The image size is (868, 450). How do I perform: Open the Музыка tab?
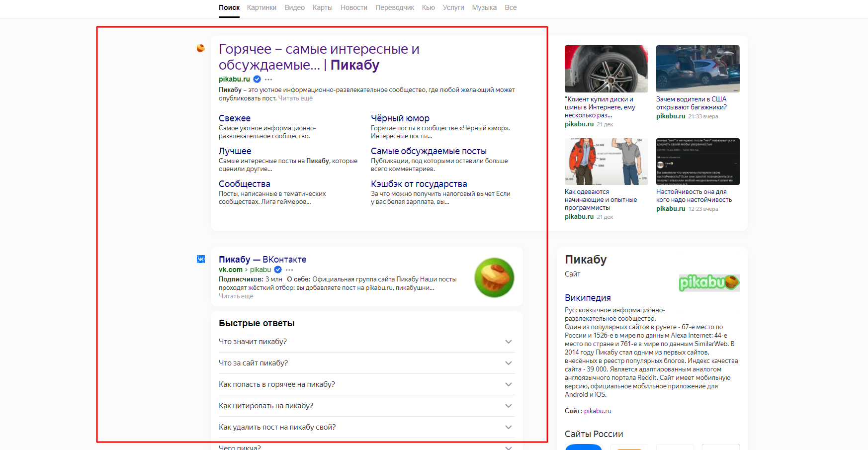click(484, 7)
